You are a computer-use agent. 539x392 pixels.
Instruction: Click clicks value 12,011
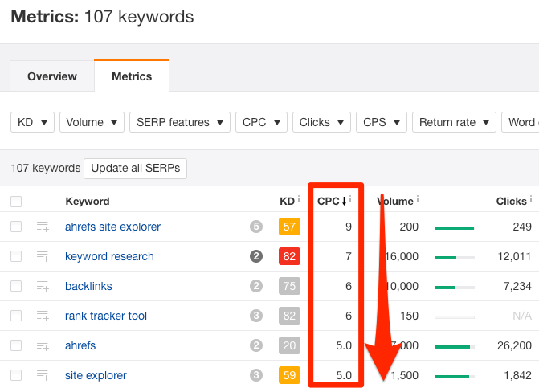click(514, 256)
